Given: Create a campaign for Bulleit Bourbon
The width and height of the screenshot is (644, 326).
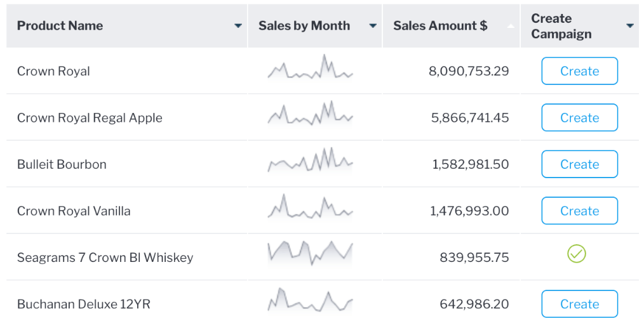Looking at the screenshot, I should pyautogui.click(x=579, y=164).
